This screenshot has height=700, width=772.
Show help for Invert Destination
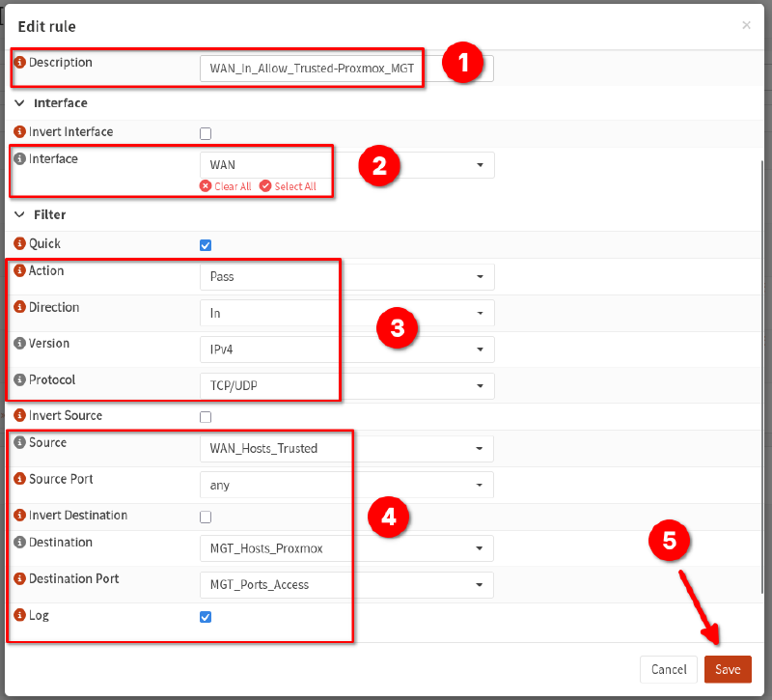19,516
